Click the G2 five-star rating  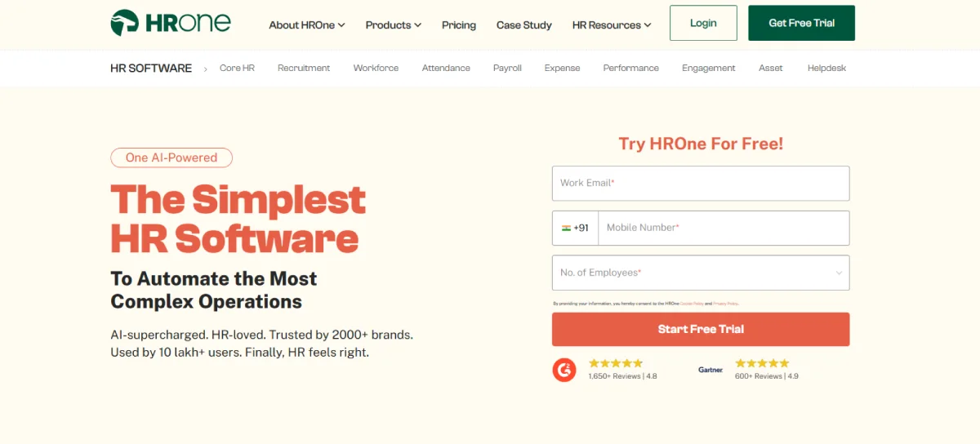coord(616,363)
